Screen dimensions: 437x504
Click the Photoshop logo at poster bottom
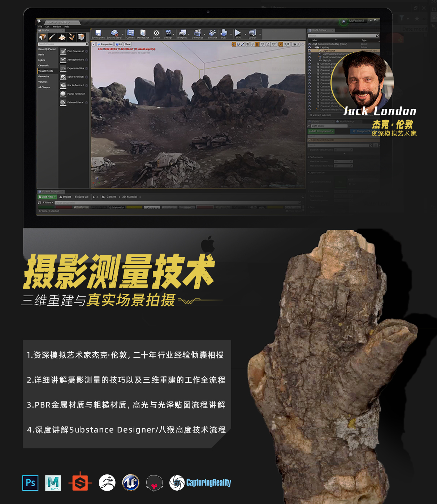pyautogui.click(x=30, y=483)
